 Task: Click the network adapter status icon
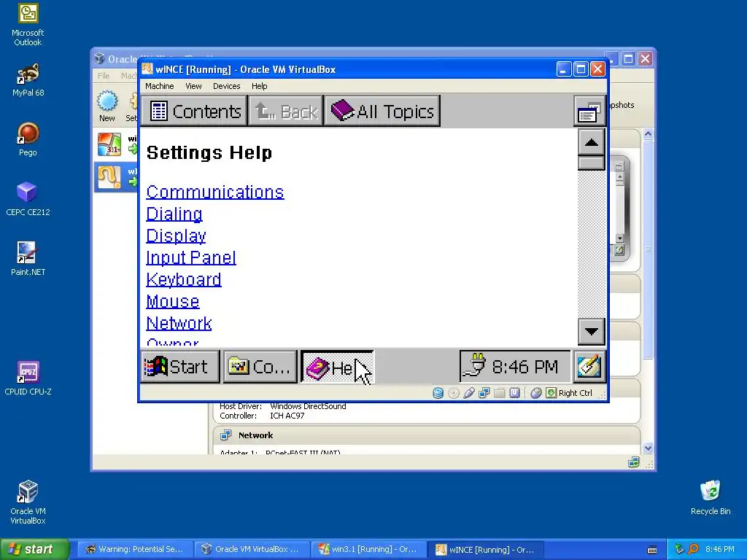(x=484, y=393)
